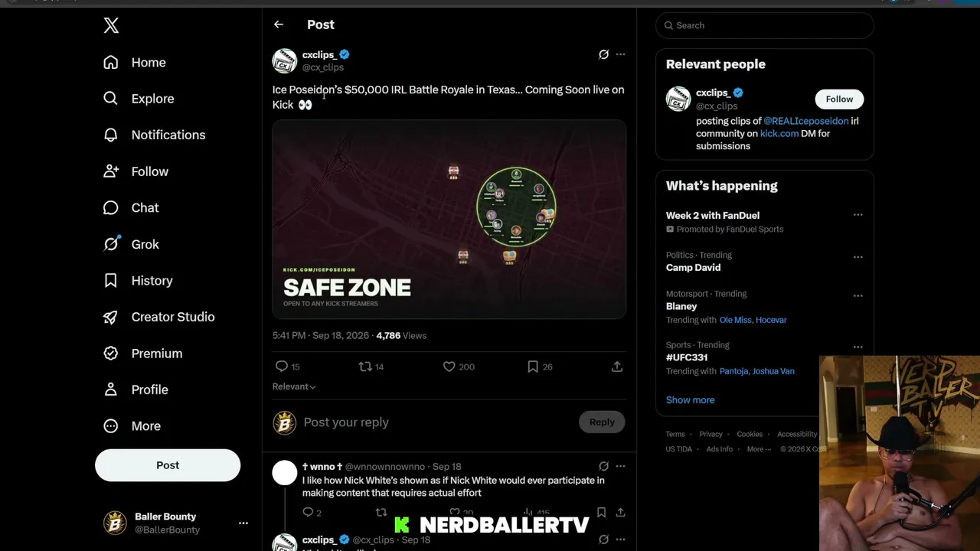Viewport: 980px width, 551px height.
Task: Click the white Post button
Action: coord(168,465)
